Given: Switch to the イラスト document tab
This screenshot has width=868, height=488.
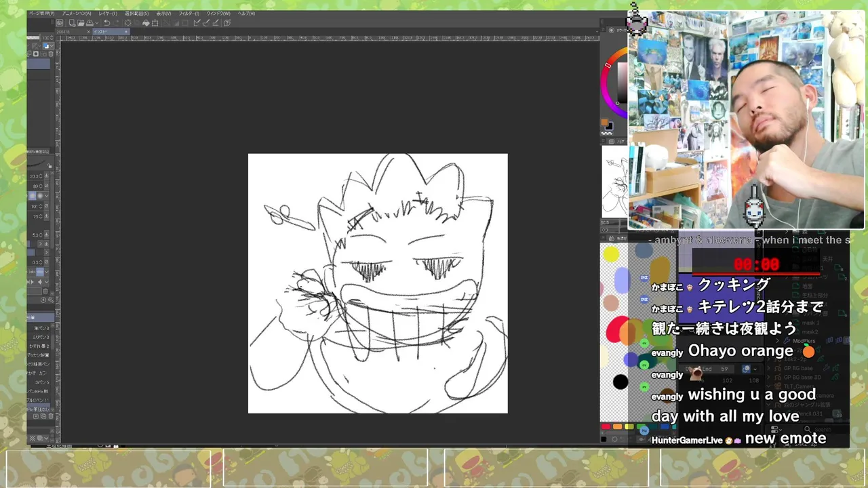Looking at the screenshot, I should (x=111, y=31).
